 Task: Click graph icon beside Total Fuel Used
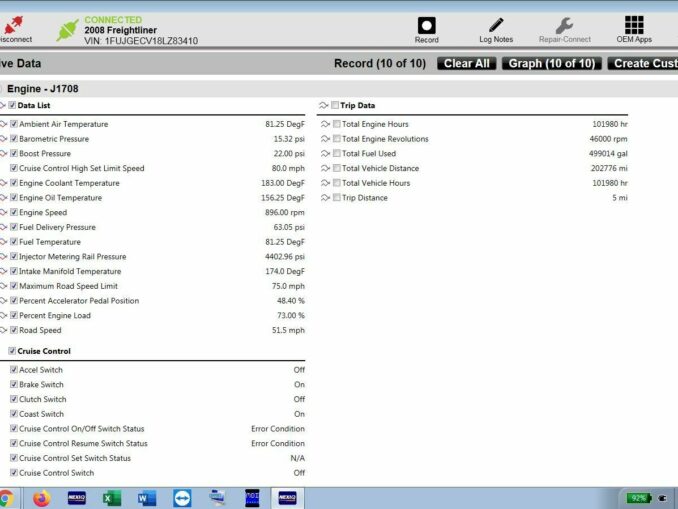[326, 154]
